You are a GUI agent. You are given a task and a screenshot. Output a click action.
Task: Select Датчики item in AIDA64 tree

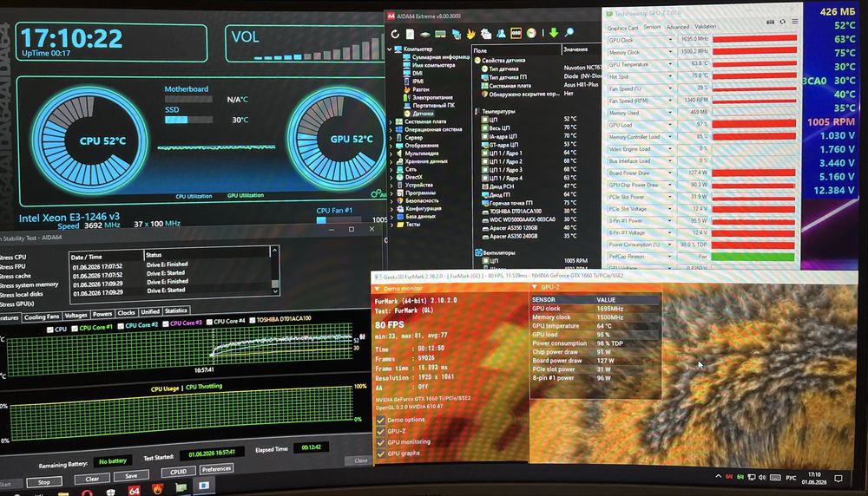pyautogui.click(x=423, y=114)
